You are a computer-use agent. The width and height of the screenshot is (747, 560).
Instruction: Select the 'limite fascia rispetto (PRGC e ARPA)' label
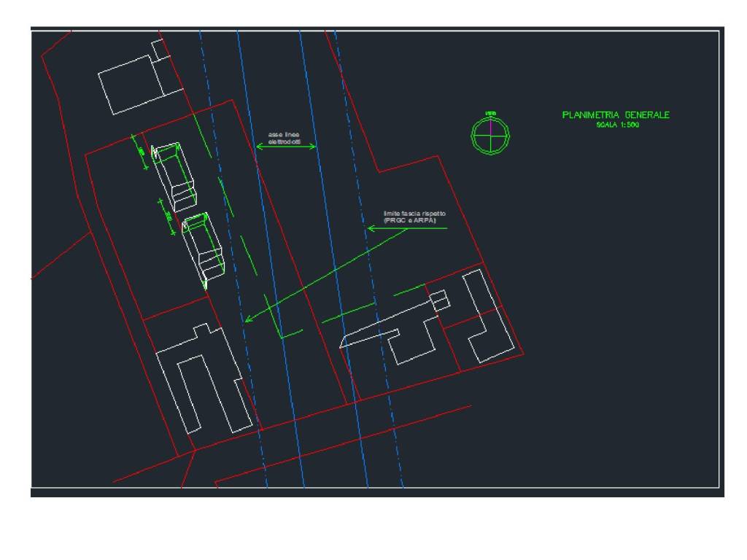[x=414, y=217]
